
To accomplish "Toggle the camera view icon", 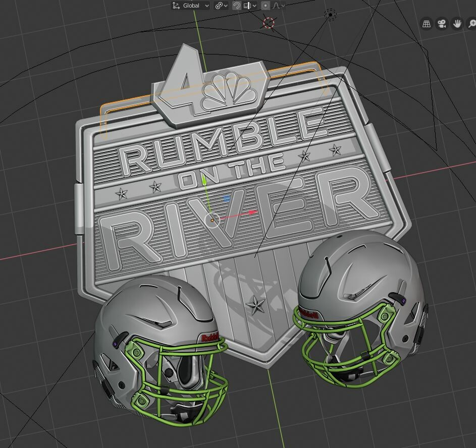I will click(x=442, y=24).
